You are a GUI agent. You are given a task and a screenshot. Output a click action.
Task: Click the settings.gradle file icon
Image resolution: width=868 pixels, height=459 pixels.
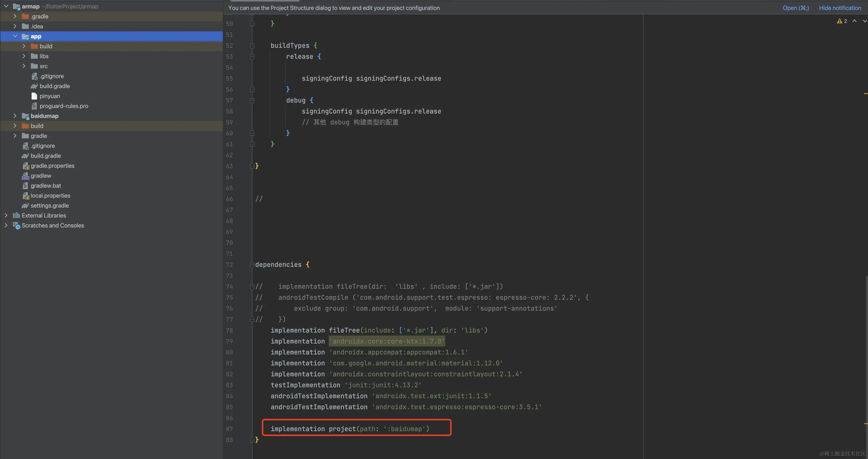[x=25, y=206]
